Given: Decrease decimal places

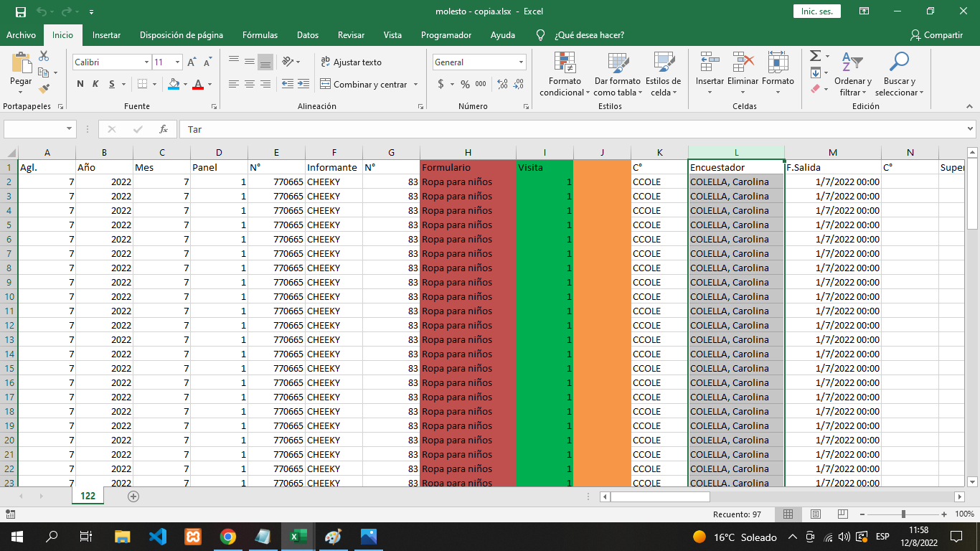Looking at the screenshot, I should 517,84.
